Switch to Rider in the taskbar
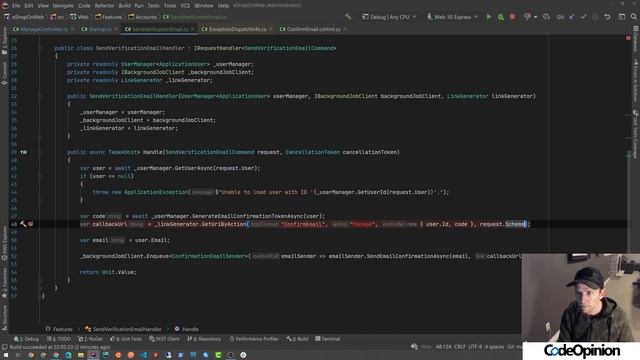The image size is (640, 360). pyautogui.click(x=93, y=355)
